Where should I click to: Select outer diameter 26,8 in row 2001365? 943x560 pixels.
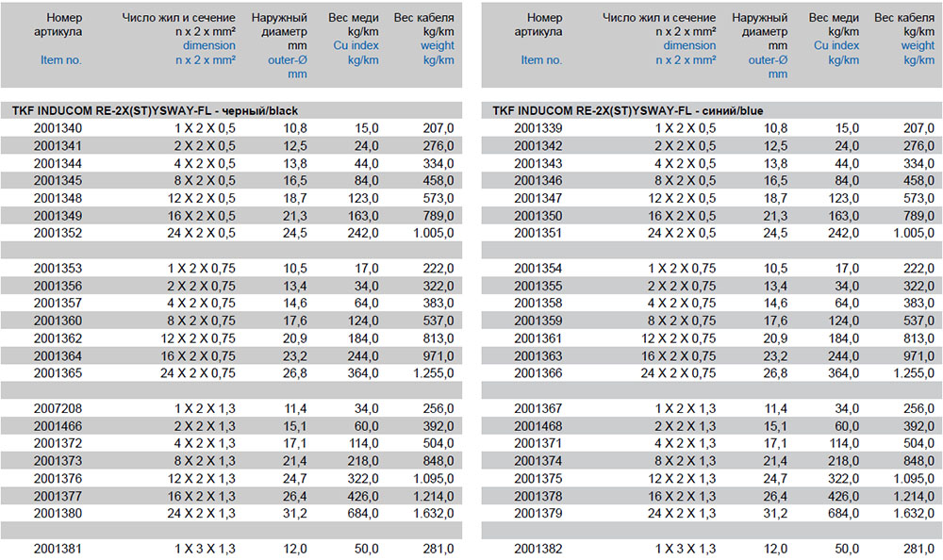click(294, 373)
